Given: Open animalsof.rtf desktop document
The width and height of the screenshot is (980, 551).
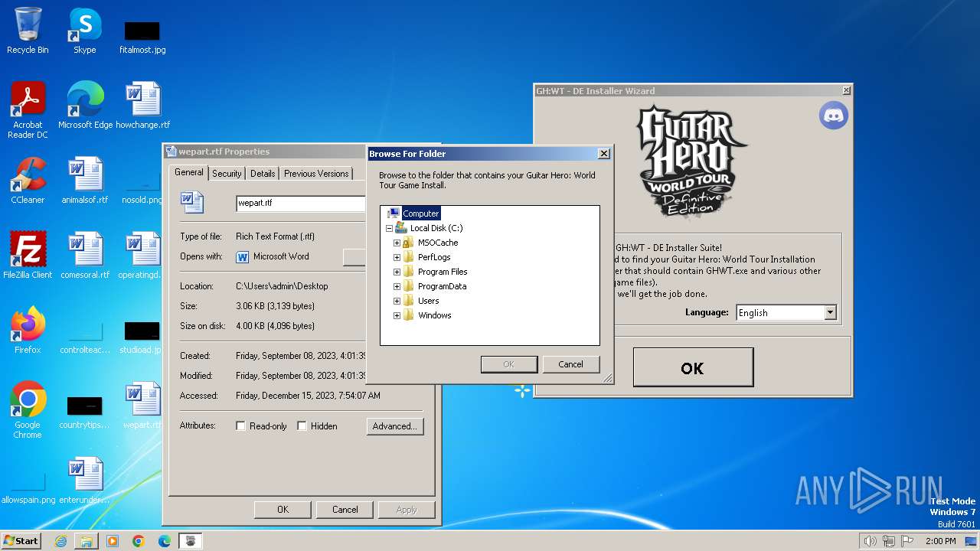Looking at the screenshot, I should click(x=85, y=181).
